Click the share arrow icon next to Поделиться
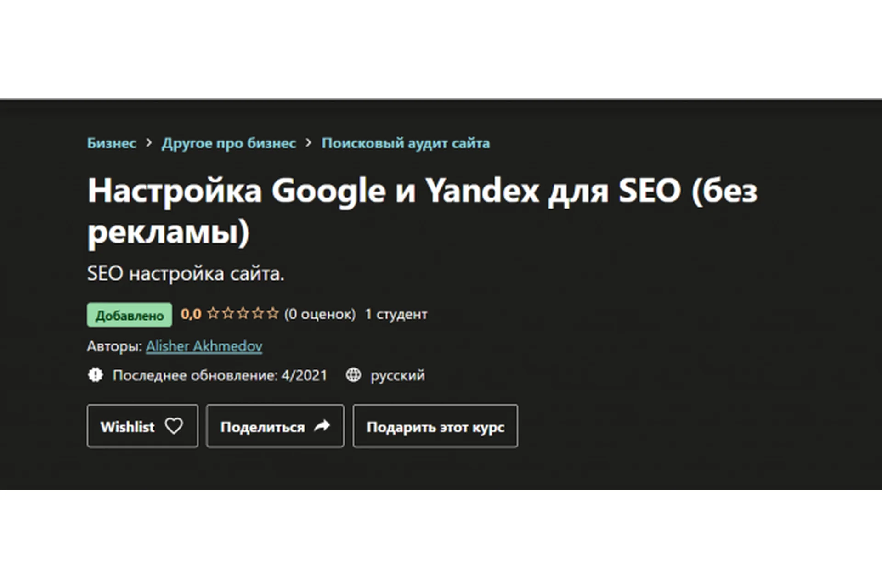The width and height of the screenshot is (882, 588). click(322, 425)
